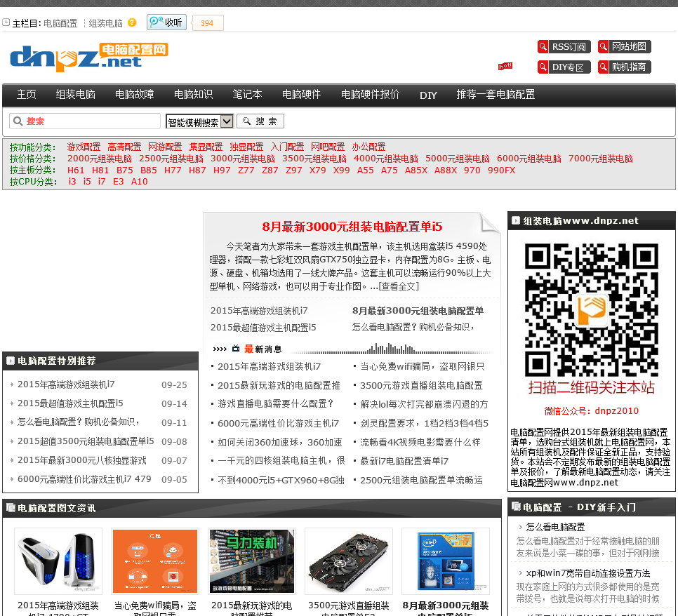Open 6000元高端性价比游戏主机i7 479 link

(84, 479)
